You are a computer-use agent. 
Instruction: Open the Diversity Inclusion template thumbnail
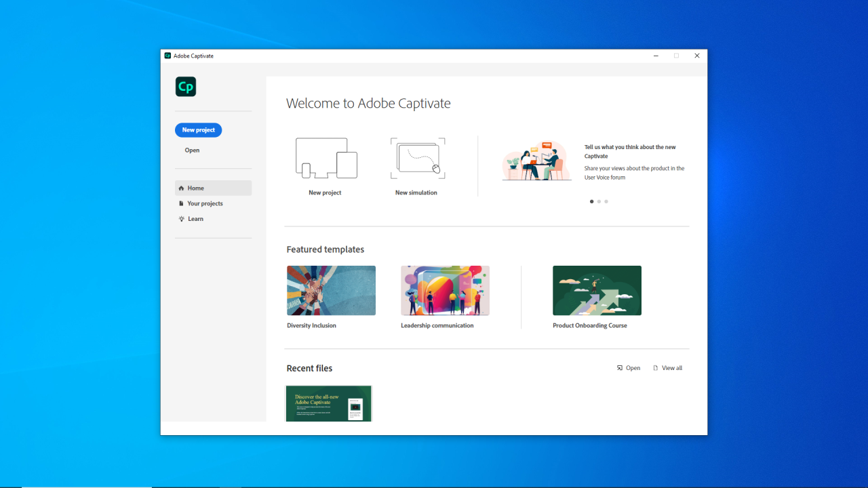331,291
